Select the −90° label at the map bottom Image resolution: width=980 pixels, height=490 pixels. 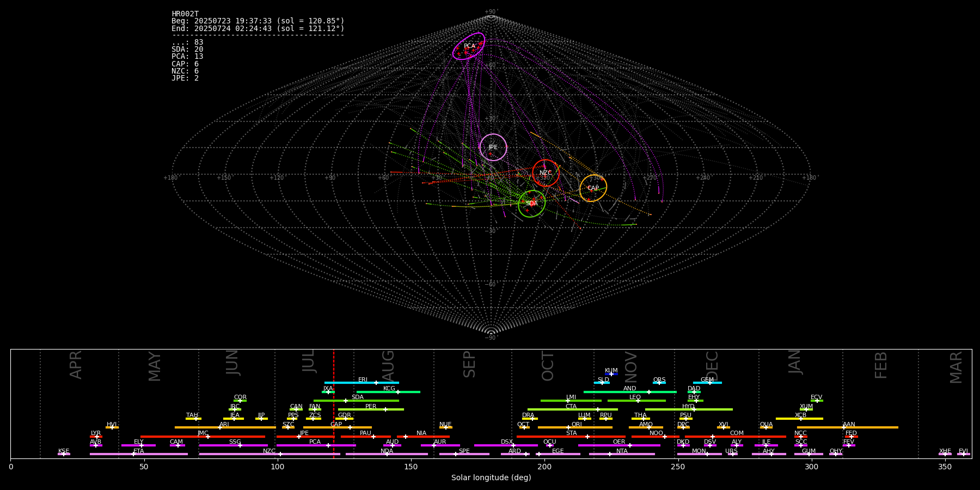[491, 338]
